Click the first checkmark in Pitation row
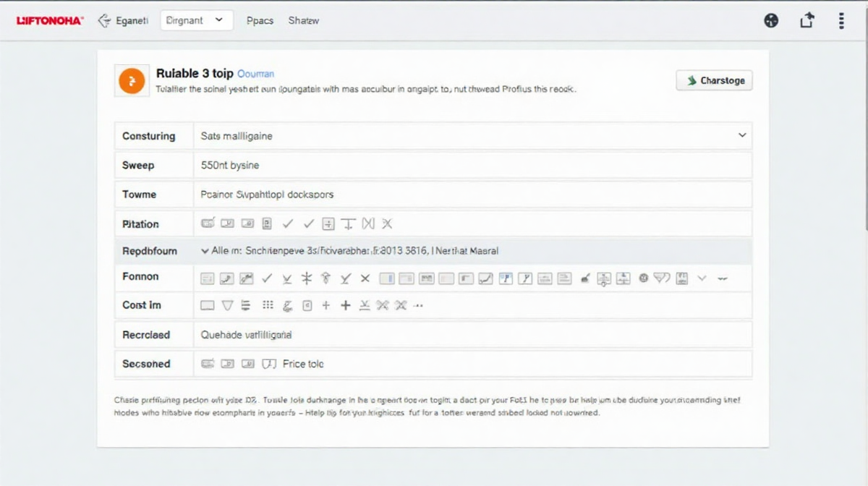The height and width of the screenshot is (486, 868). 287,224
